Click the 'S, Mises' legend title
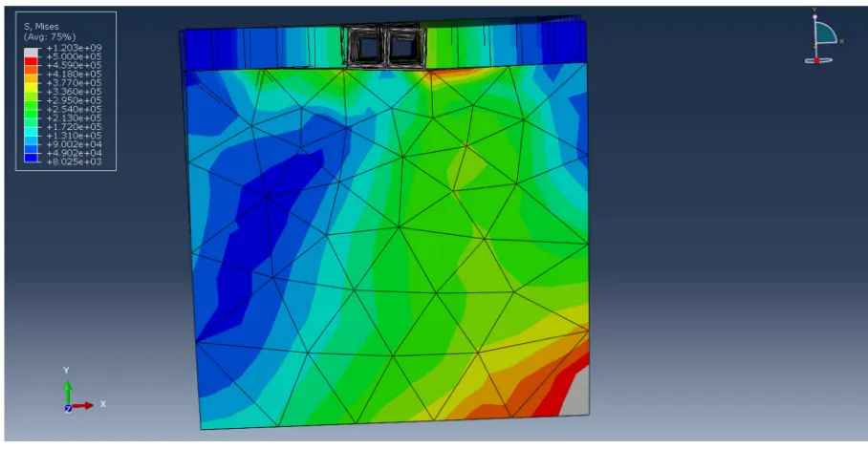 pyautogui.click(x=41, y=26)
